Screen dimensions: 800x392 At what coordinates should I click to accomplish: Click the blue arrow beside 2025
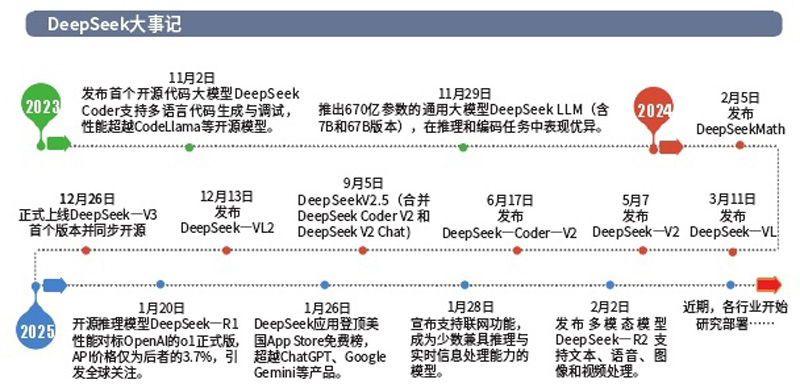tap(55, 285)
